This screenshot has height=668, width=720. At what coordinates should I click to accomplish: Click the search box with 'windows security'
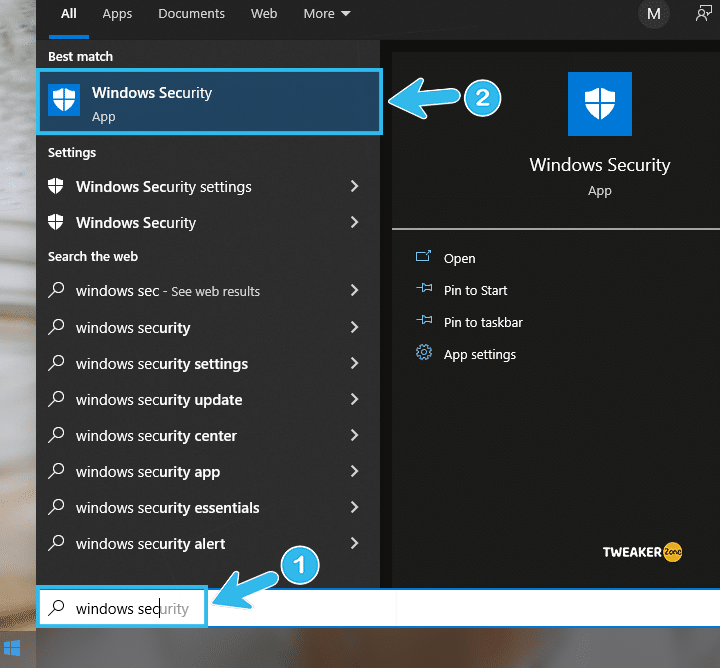click(x=123, y=608)
